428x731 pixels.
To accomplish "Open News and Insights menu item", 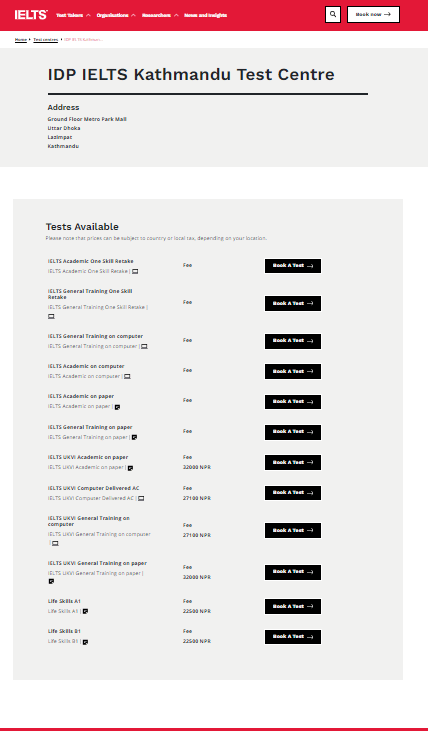I will [206, 15].
